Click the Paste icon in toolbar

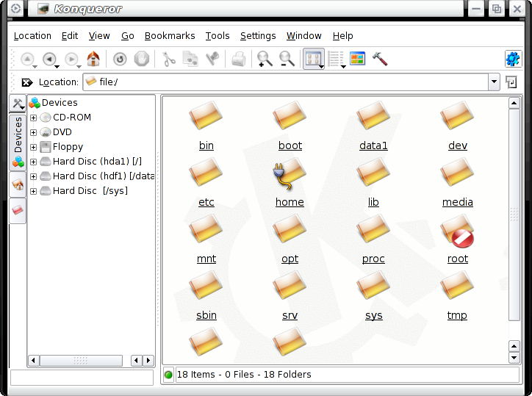click(212, 59)
